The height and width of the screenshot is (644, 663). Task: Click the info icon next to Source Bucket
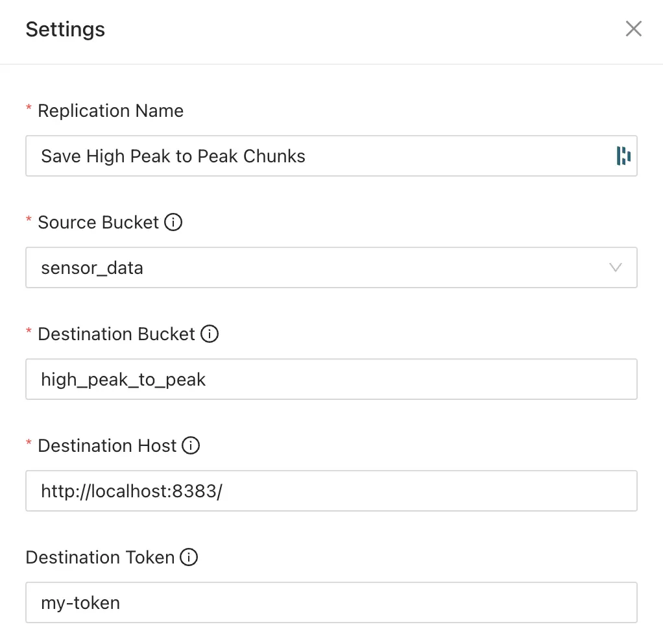pyautogui.click(x=174, y=222)
